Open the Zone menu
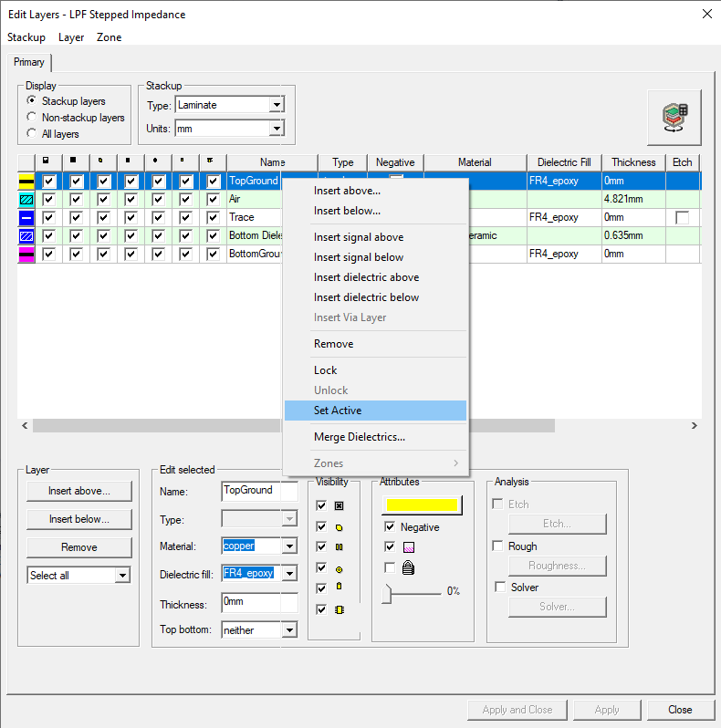This screenshot has height=728, width=721. (x=110, y=37)
